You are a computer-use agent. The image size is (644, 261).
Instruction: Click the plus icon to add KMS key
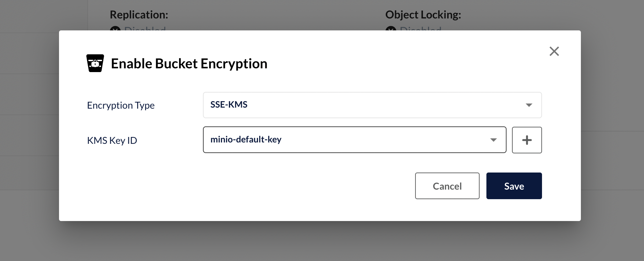(x=527, y=140)
